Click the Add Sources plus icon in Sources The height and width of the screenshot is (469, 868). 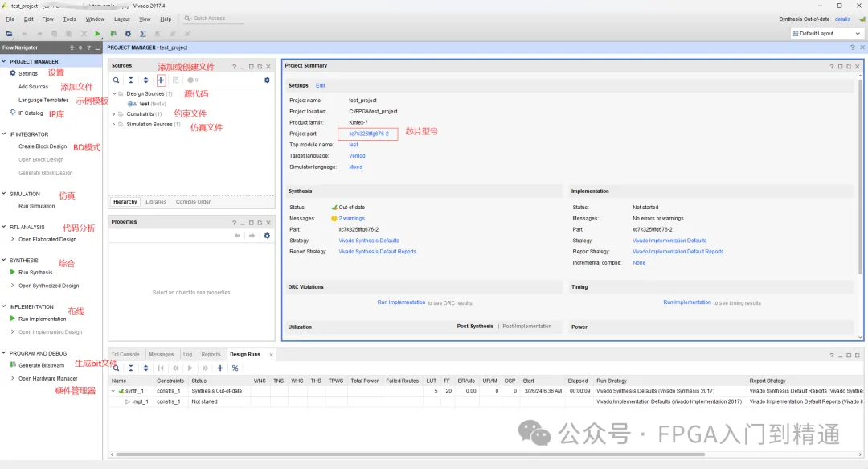[161, 80]
